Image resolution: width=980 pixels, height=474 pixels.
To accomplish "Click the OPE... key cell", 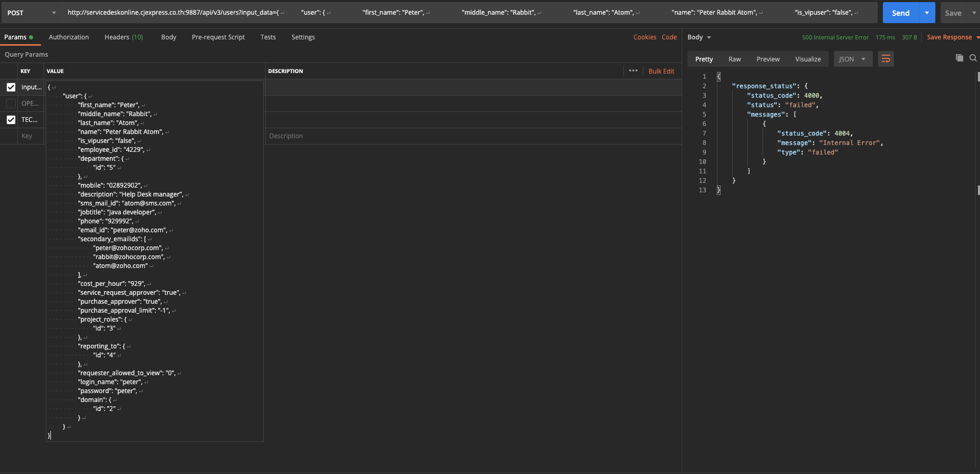I will click(x=31, y=104).
